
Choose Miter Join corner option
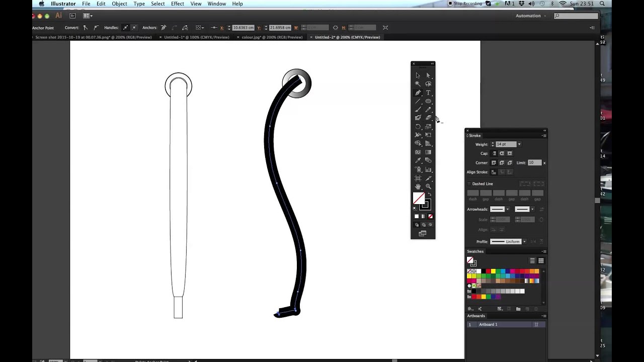click(x=494, y=163)
